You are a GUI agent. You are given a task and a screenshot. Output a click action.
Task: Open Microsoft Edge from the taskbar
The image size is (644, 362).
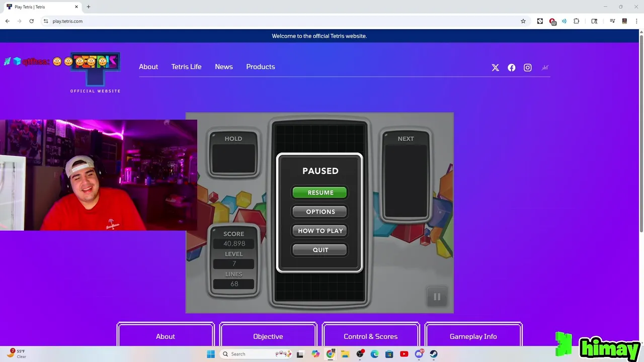[374, 354]
